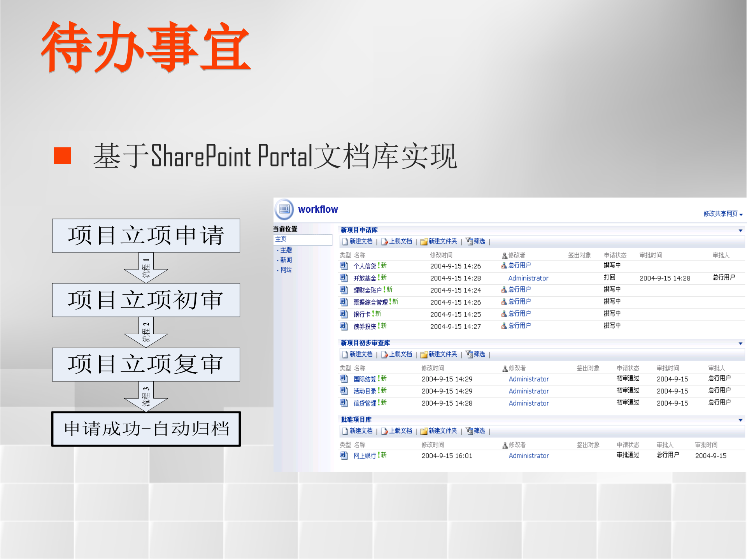
Task: Open the 筛选 filter icon in 新项目申请库
Action: pos(469,241)
